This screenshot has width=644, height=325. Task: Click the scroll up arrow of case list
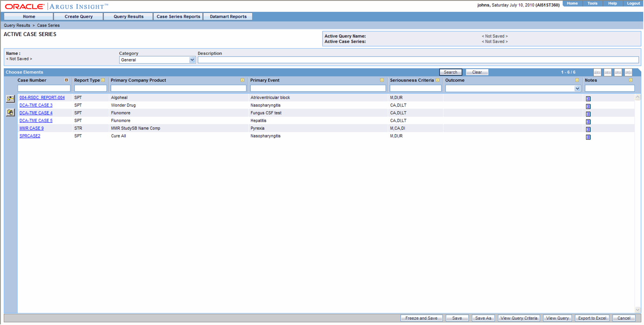tap(638, 97)
